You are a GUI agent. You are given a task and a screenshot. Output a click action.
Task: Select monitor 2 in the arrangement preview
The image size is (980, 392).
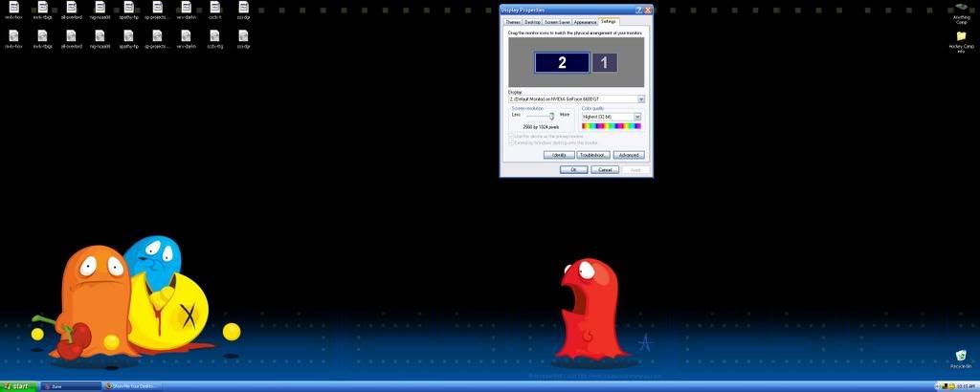point(562,62)
